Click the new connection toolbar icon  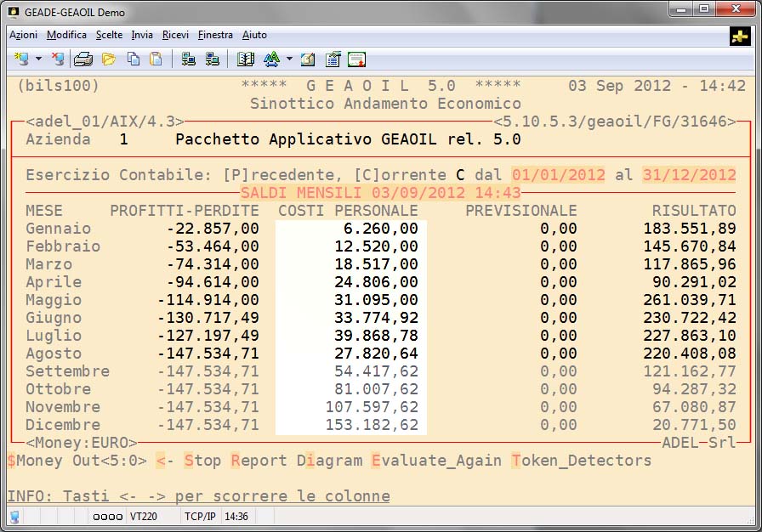[x=22, y=59]
